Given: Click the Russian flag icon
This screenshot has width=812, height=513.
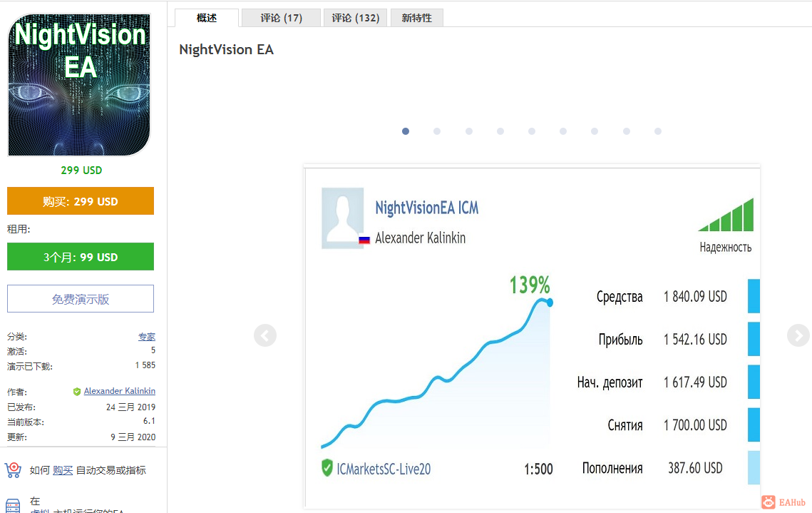Looking at the screenshot, I should (364, 240).
